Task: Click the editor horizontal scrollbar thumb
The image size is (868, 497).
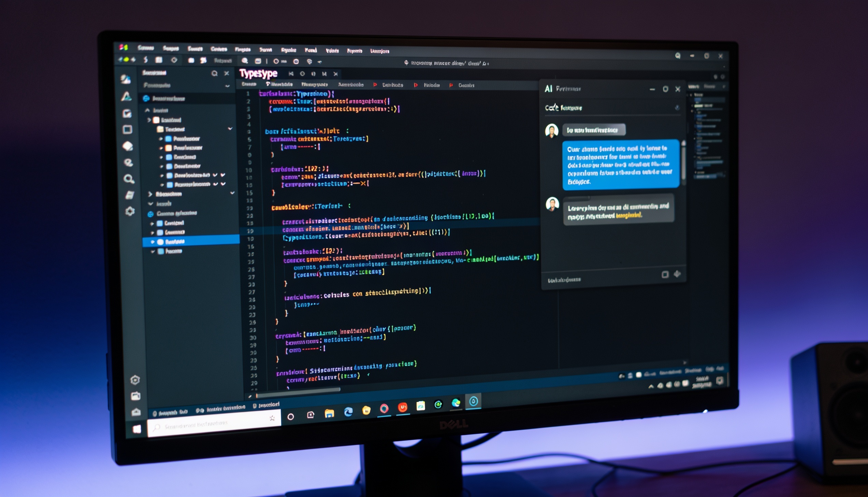Action: (299, 393)
